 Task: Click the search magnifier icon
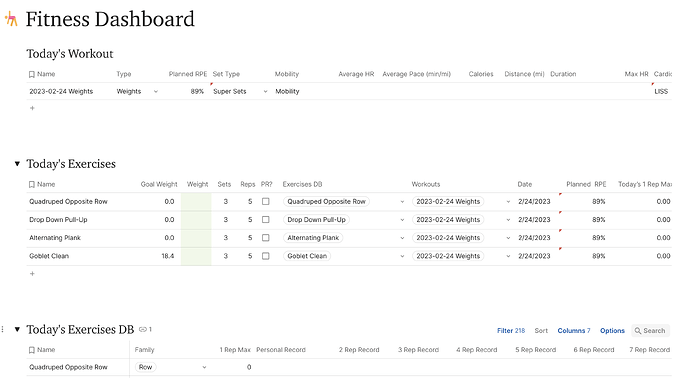coord(638,330)
